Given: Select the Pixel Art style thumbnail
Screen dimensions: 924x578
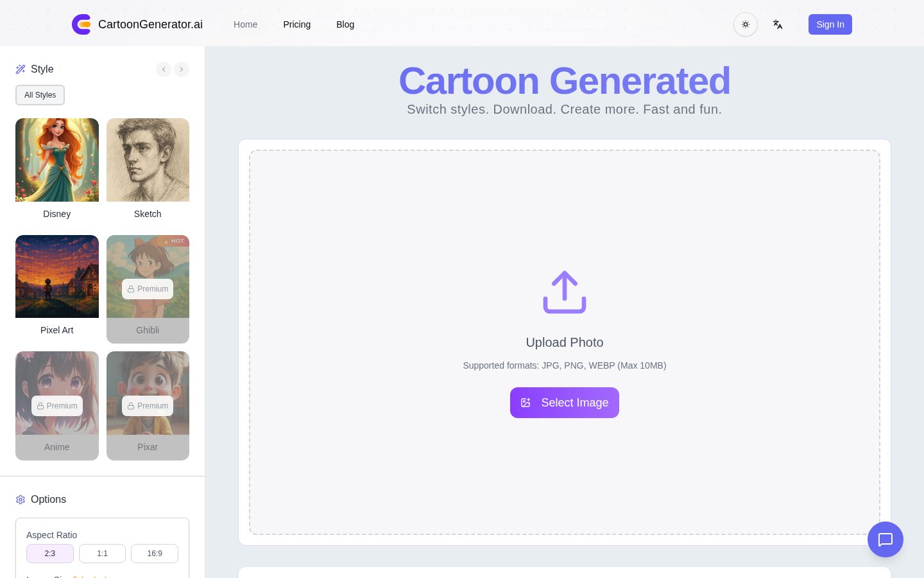Looking at the screenshot, I should coord(57,276).
